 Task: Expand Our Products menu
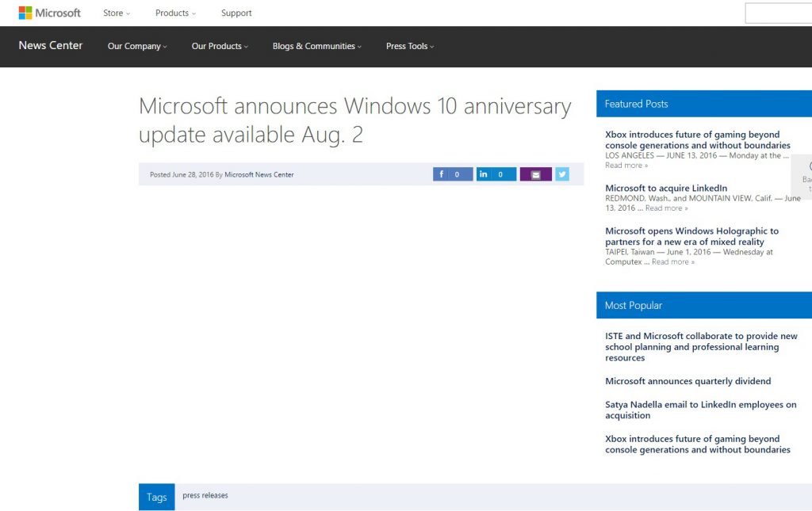(x=220, y=46)
